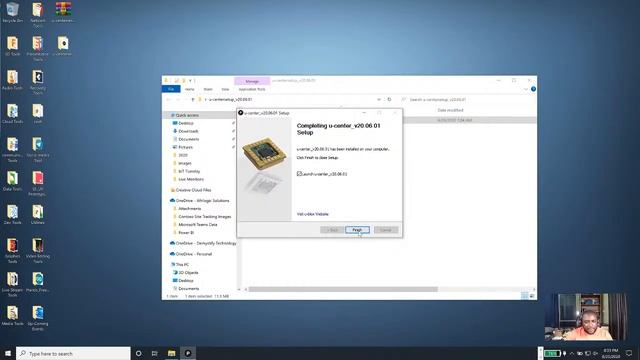Select Desktop under Quick access
This screenshot has width=640, height=360.
tap(186, 123)
